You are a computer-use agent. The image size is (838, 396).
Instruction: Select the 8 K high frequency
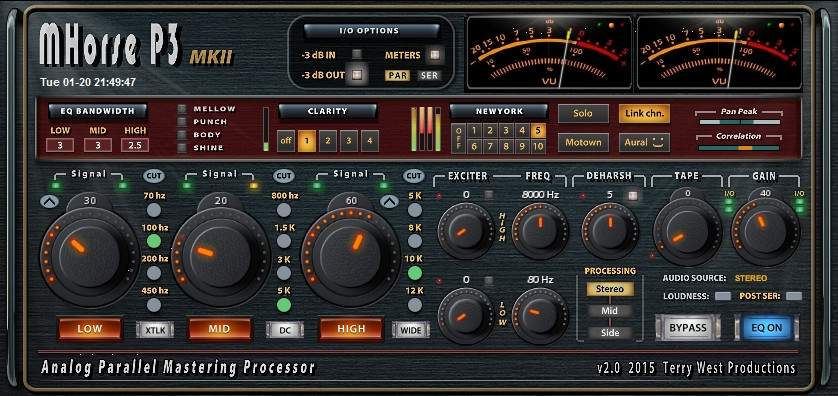point(415,242)
